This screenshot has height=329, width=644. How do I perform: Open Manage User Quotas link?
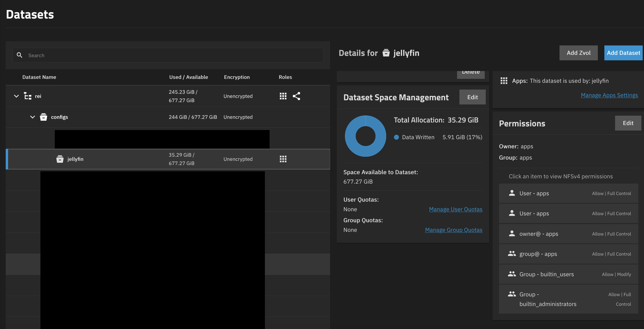pos(455,209)
